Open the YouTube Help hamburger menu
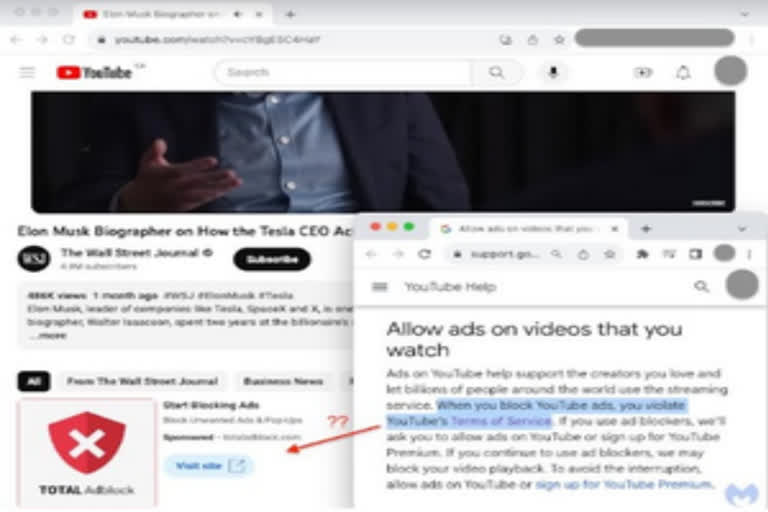768x512 pixels. [380, 287]
